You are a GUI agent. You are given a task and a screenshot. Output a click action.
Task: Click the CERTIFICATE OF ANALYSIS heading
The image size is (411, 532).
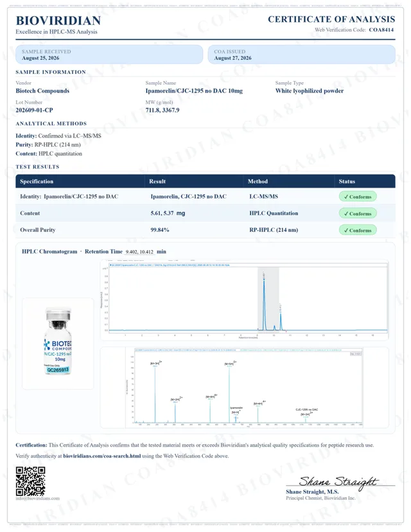(x=331, y=19)
